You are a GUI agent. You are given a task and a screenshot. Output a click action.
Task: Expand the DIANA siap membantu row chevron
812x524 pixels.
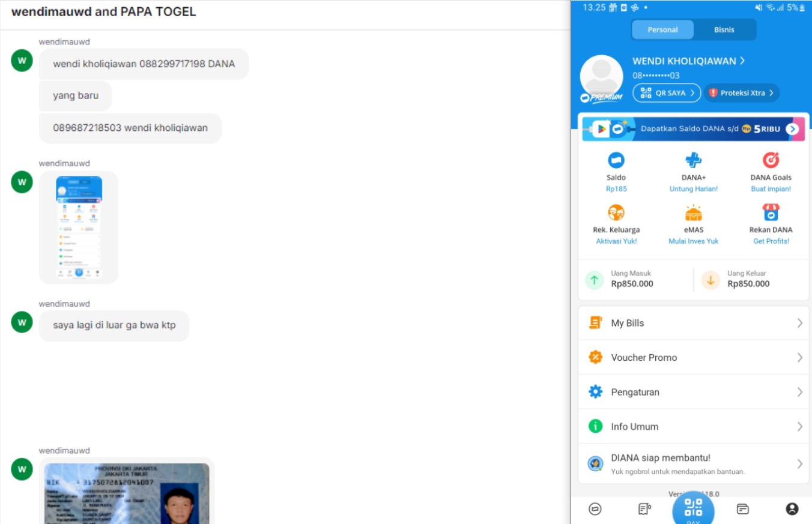pyautogui.click(x=800, y=463)
